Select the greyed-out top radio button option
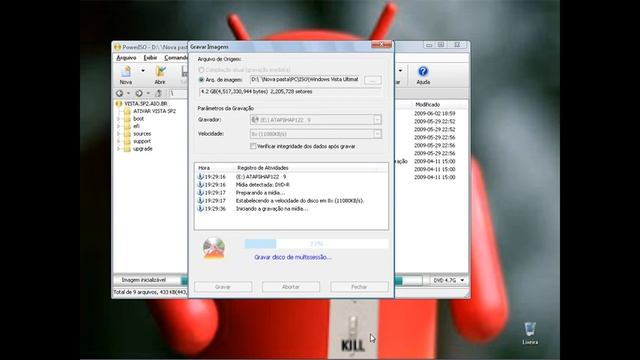Image resolution: width=640 pixels, height=360 pixels. click(x=201, y=70)
